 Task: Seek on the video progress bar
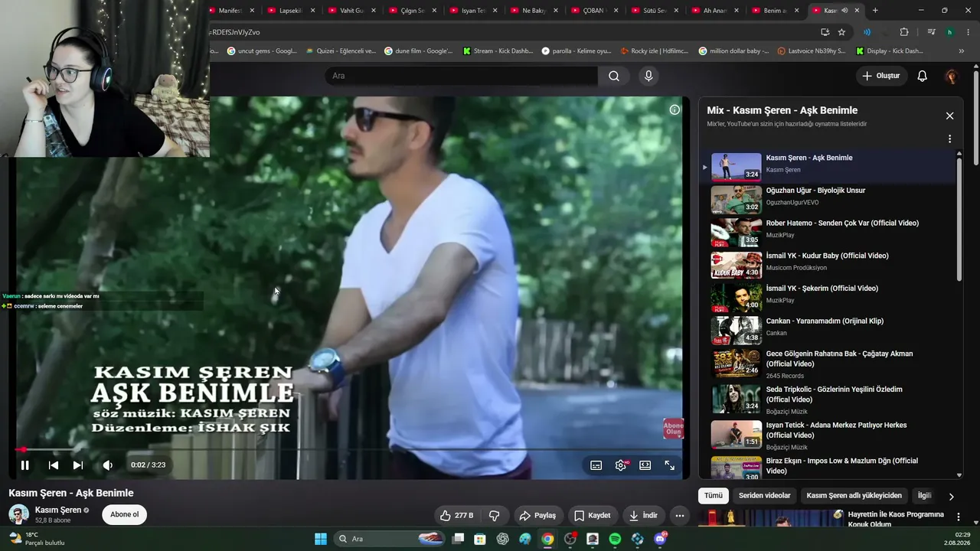tap(349, 450)
